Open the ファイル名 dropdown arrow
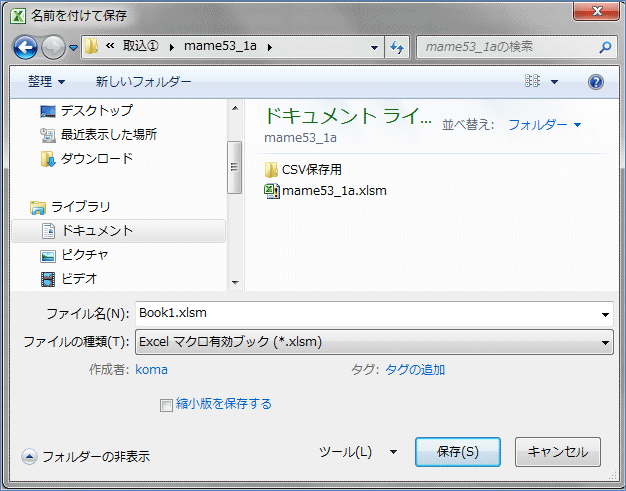Viewport: 626px width, 491px height. point(605,315)
